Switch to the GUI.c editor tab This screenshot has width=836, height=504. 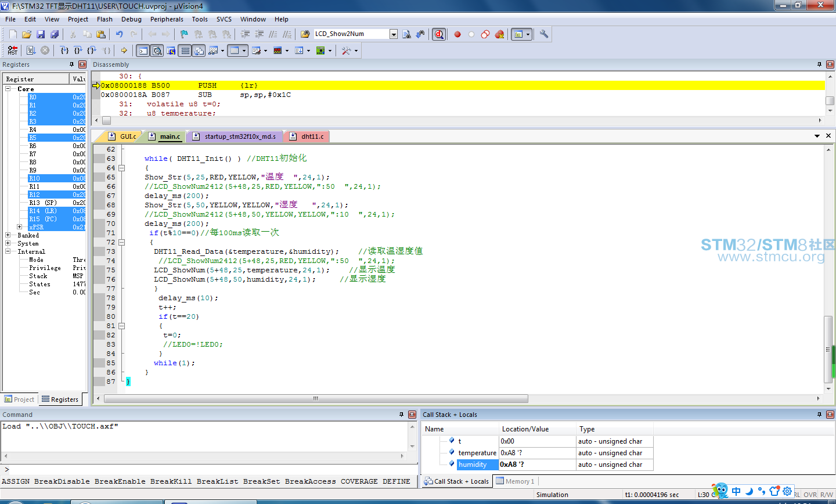122,136
